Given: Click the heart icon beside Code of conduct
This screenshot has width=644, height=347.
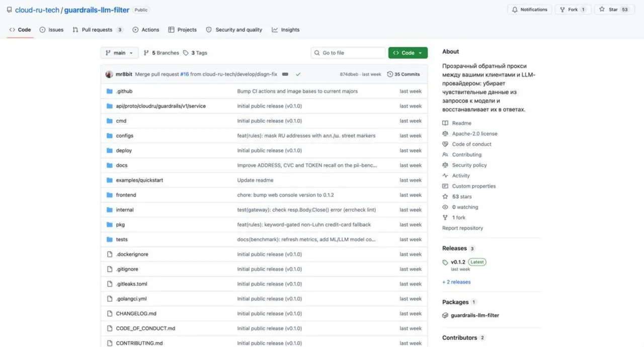Looking at the screenshot, I should 445,144.
